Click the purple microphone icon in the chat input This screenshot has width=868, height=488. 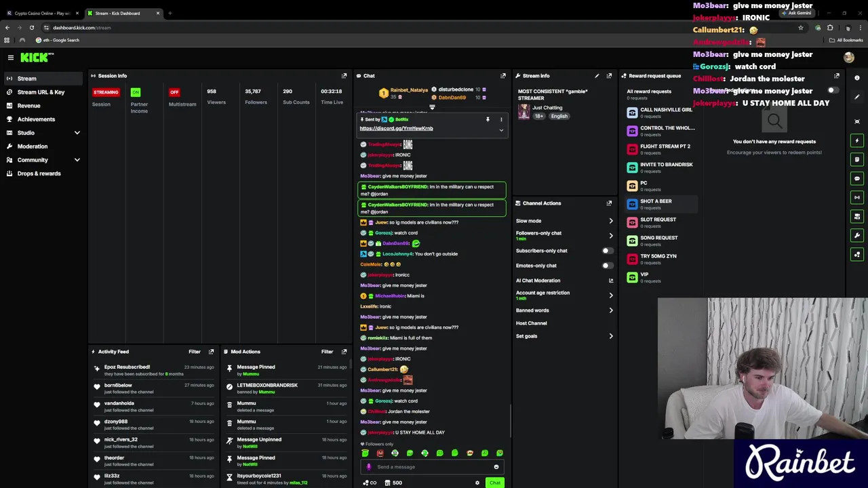(x=369, y=467)
